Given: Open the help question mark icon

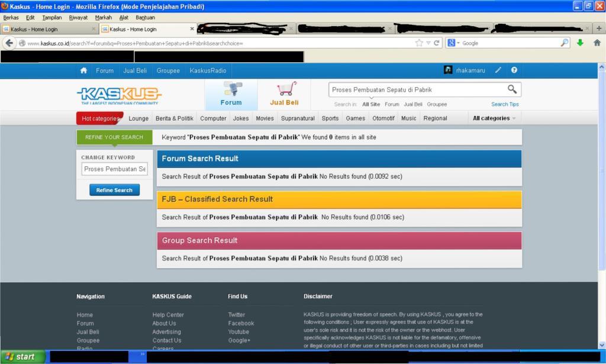Looking at the screenshot, I should (514, 70).
